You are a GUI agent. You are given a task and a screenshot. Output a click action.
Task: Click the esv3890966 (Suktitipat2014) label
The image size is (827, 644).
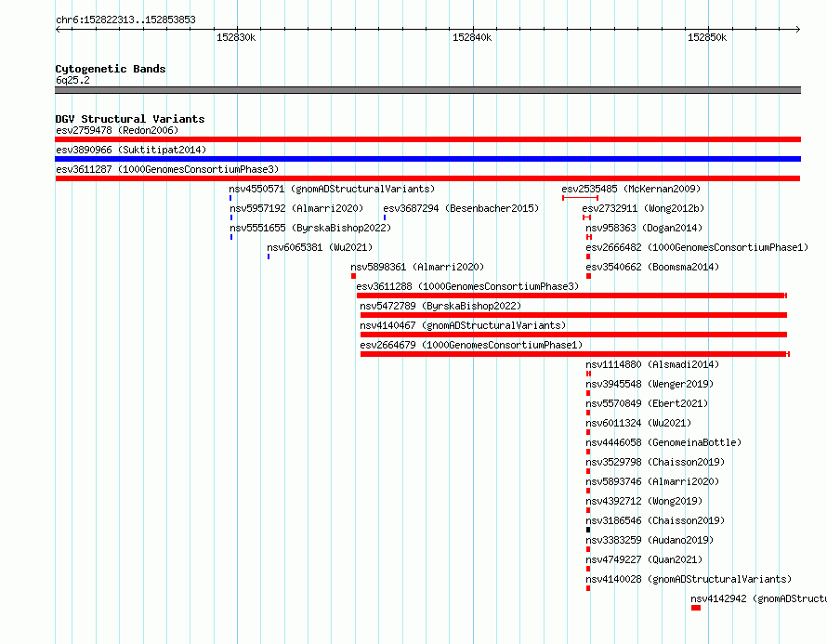click(131, 150)
